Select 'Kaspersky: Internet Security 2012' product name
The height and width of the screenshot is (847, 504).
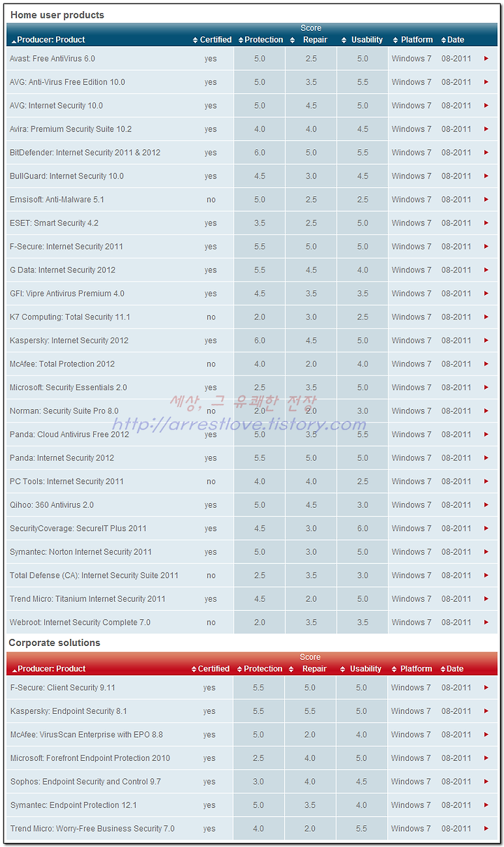[69, 340]
